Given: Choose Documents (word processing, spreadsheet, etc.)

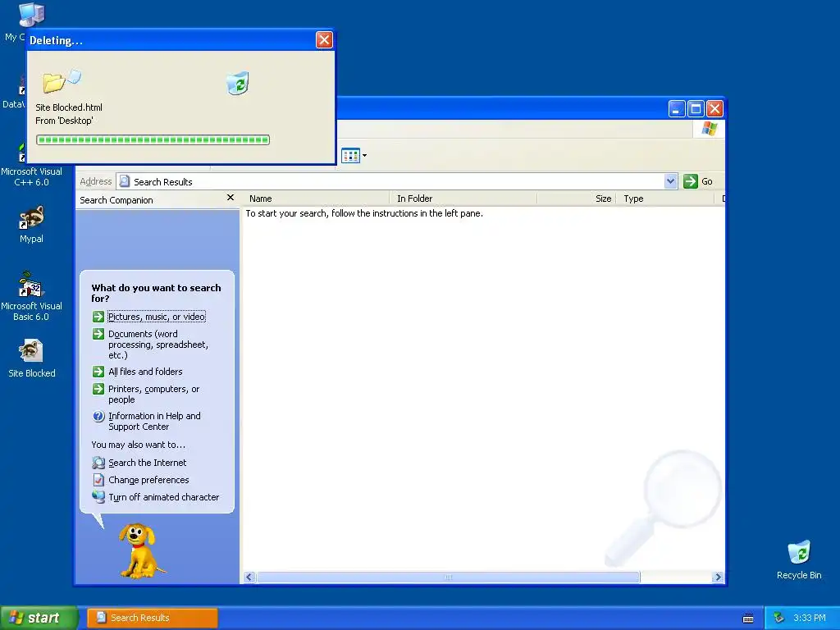Looking at the screenshot, I should (158, 345).
